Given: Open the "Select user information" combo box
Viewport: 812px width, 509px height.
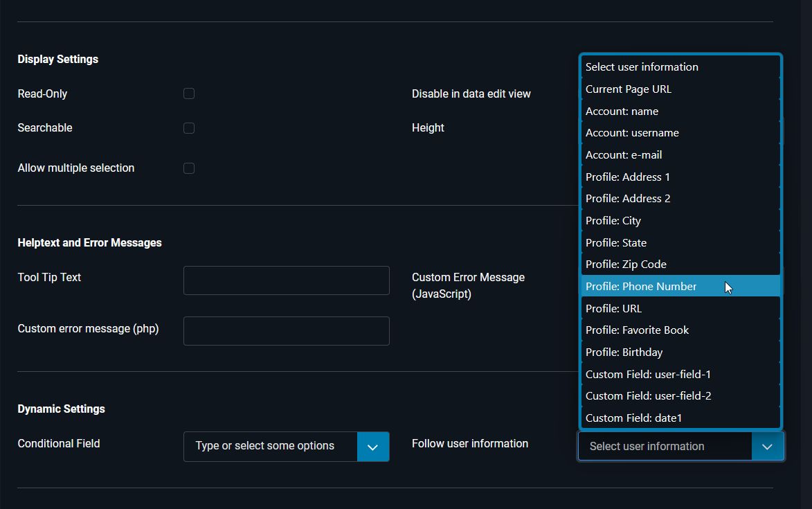Looking at the screenshot, I should (x=665, y=446).
